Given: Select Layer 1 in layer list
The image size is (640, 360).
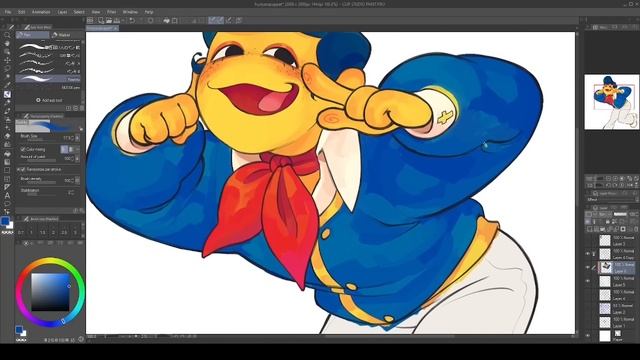Looking at the screenshot, I should (617, 322).
